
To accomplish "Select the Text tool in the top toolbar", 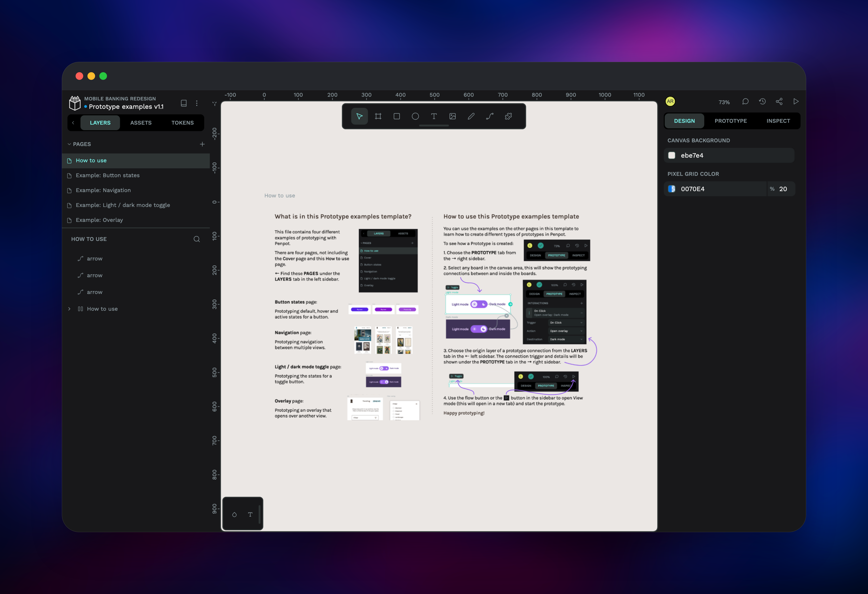I will coord(434,116).
